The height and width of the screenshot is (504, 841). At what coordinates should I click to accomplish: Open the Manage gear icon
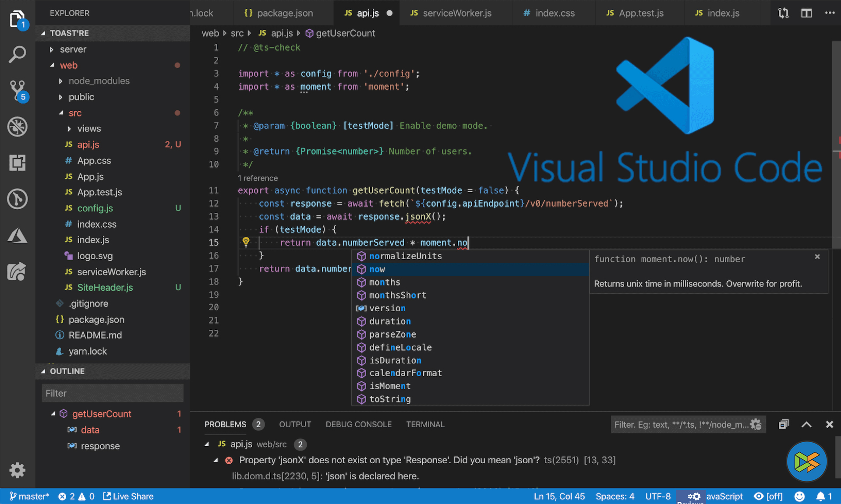(x=18, y=470)
